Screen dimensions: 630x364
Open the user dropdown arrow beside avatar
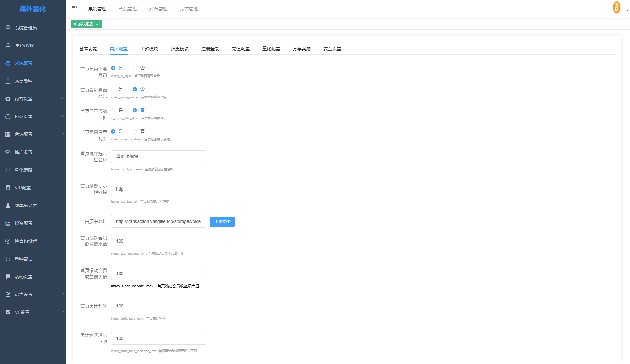click(x=627, y=11)
